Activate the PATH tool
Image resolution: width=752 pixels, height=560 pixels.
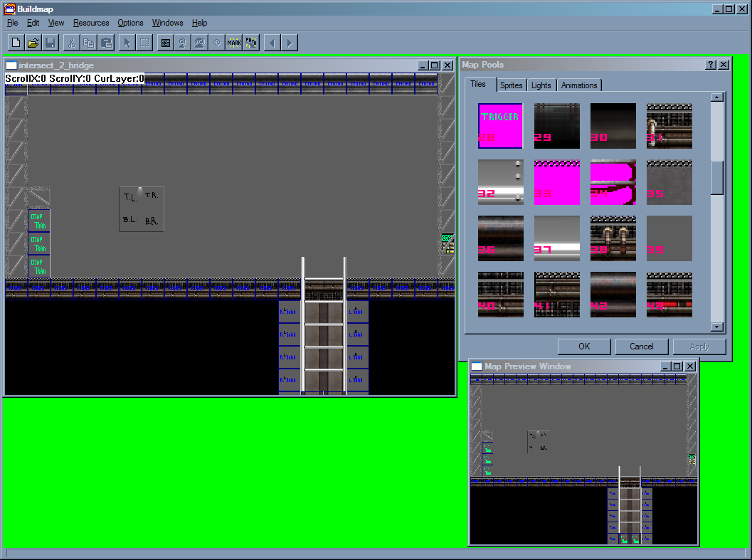tap(250, 42)
